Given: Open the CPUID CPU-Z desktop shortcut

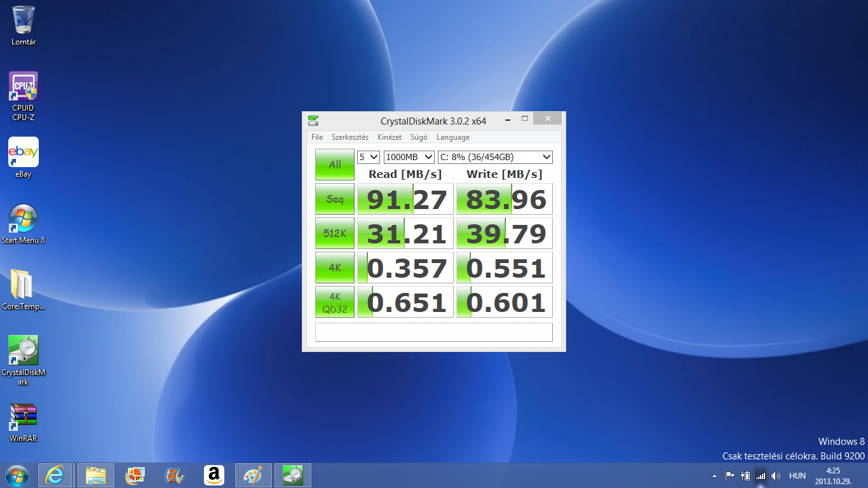Looking at the screenshot, I should click(24, 87).
